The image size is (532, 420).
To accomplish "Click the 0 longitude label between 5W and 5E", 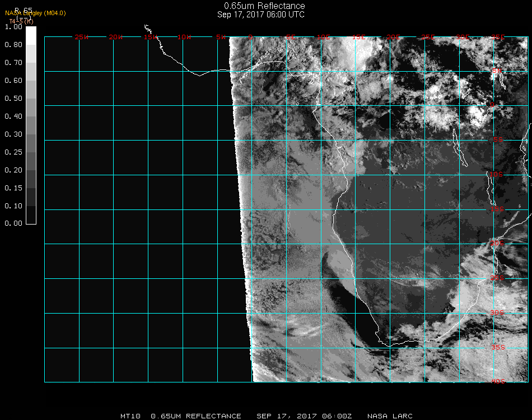I will point(250,37).
